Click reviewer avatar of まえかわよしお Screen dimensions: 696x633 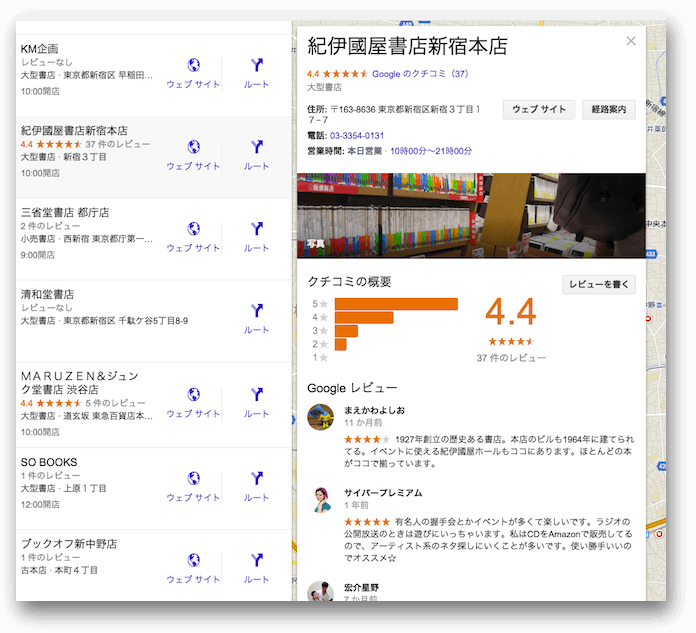pos(320,417)
